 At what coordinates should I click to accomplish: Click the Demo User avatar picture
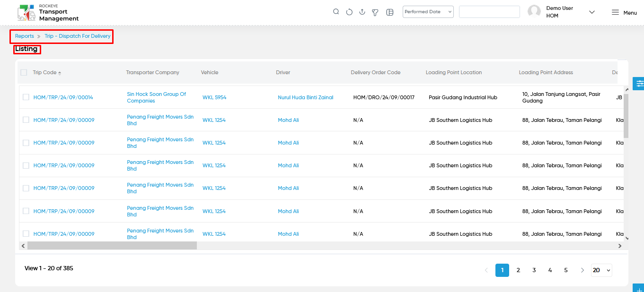(x=534, y=12)
